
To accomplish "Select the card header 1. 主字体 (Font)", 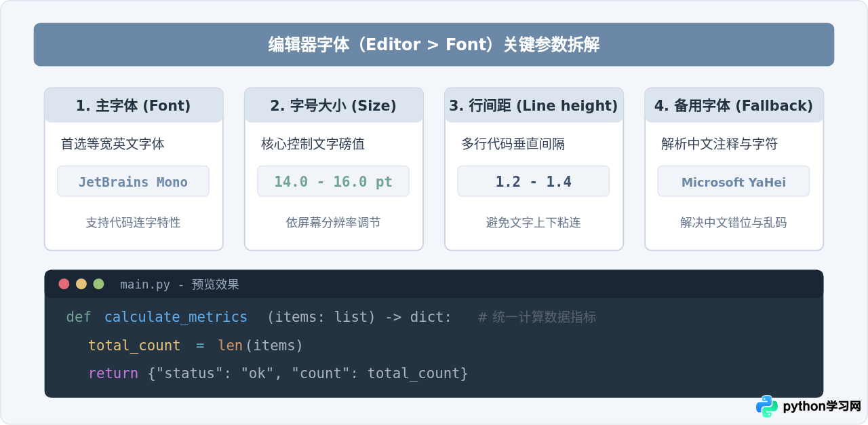I will 134,105.
